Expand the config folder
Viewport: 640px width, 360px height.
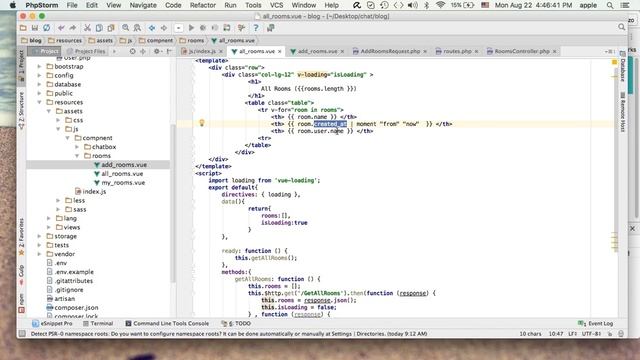pyautogui.click(x=40, y=76)
